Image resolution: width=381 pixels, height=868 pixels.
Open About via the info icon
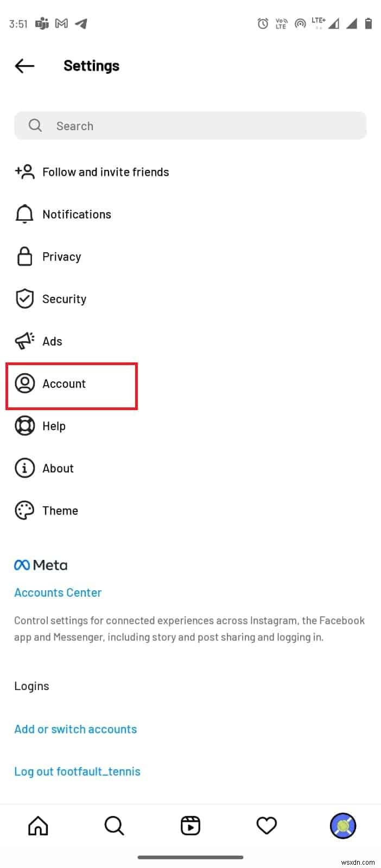(24, 468)
